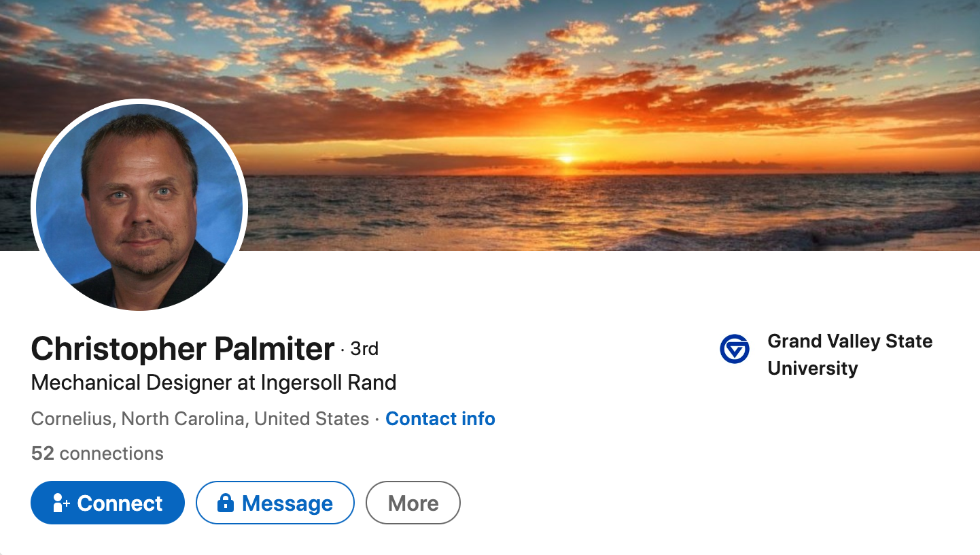This screenshot has width=980, height=555.
Task: Click the 3rd degree connection badge
Action: coord(364,349)
